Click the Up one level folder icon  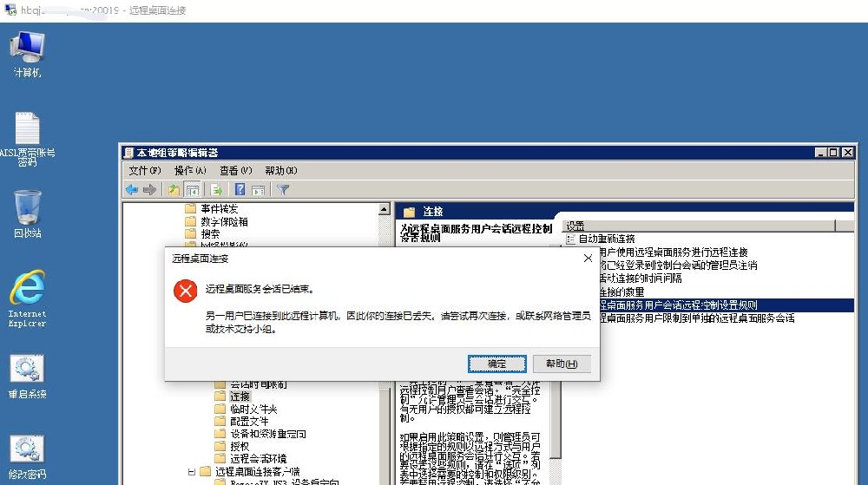174,190
